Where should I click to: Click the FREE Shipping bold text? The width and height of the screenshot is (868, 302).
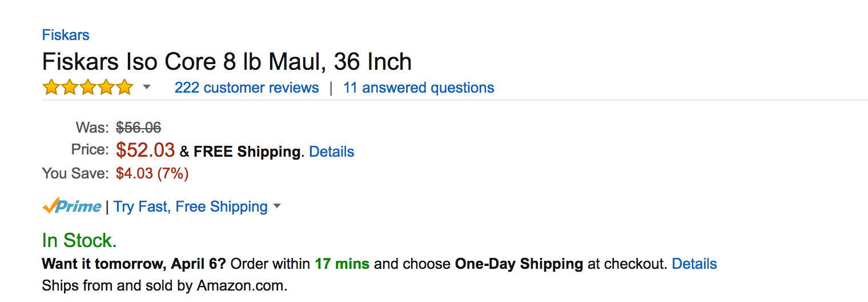[x=247, y=152]
